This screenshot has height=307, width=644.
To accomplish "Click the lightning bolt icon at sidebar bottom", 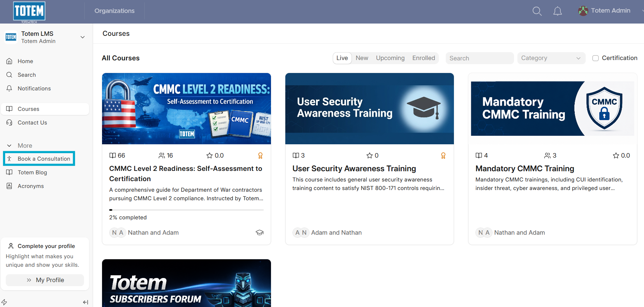I will coord(4,302).
